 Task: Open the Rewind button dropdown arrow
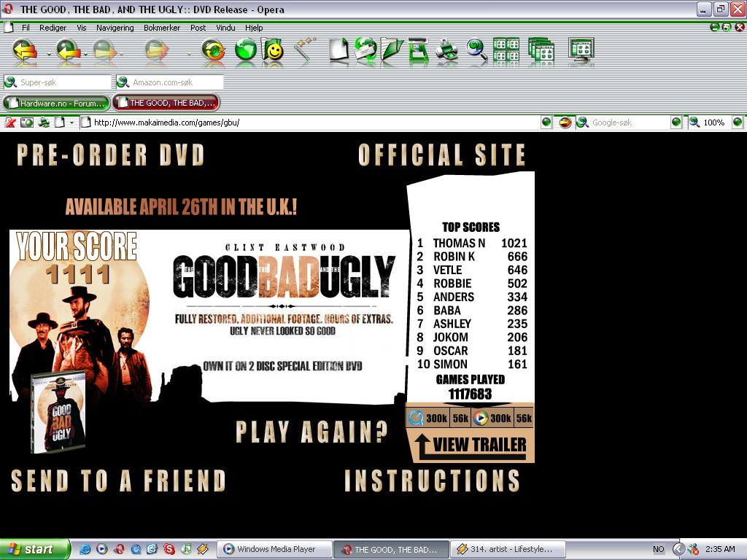[49, 54]
